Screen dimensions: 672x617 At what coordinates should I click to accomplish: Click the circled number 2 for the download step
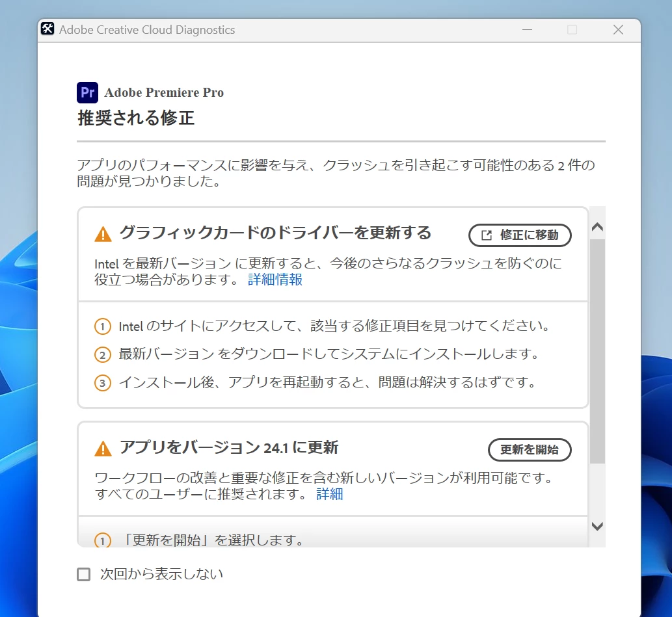[102, 355]
